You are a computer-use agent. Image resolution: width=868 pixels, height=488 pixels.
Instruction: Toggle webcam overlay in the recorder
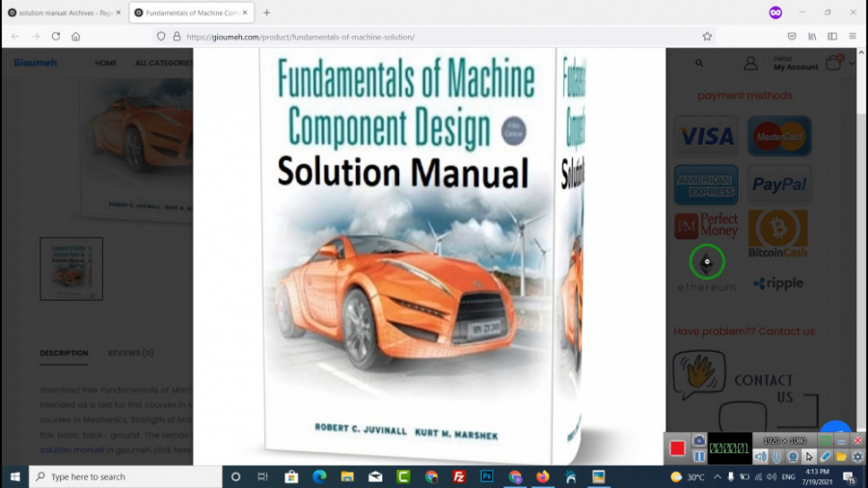794,456
